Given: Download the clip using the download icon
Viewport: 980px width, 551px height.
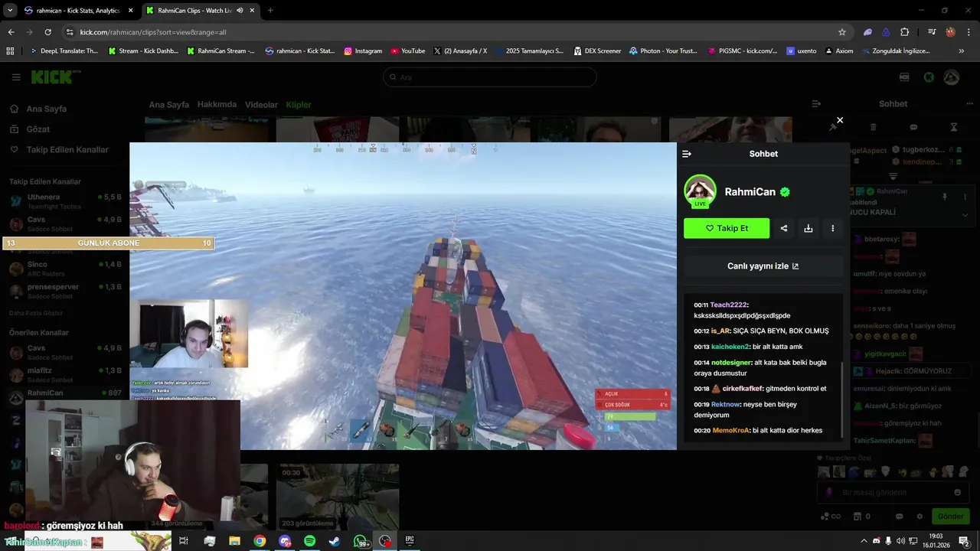Looking at the screenshot, I should pos(808,228).
